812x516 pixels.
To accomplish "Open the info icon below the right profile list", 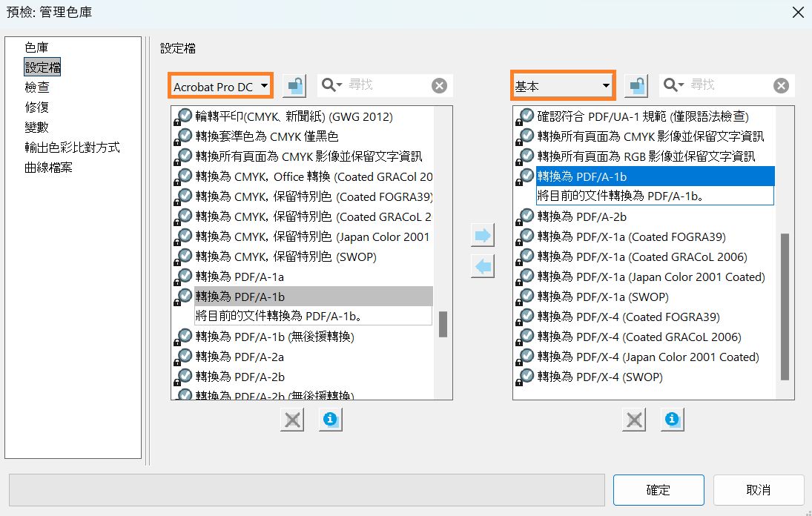I will 672,419.
